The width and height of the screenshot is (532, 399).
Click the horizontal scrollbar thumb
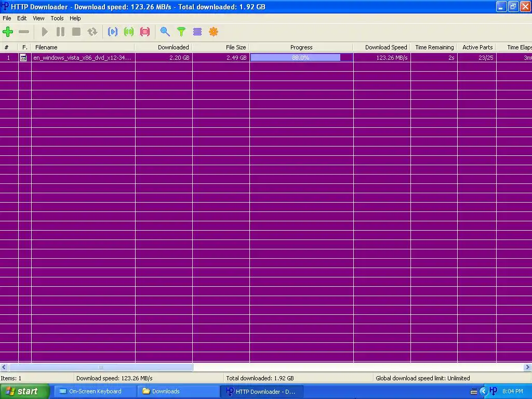(101, 367)
